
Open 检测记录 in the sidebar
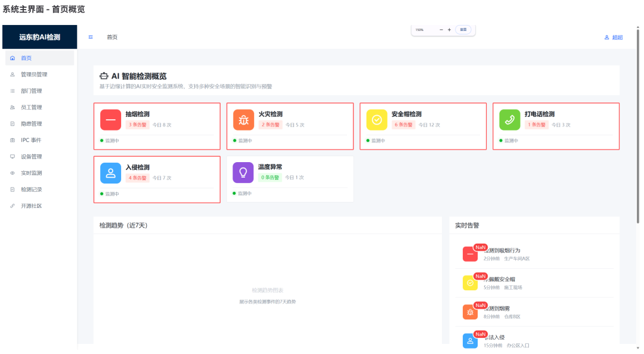point(39,190)
